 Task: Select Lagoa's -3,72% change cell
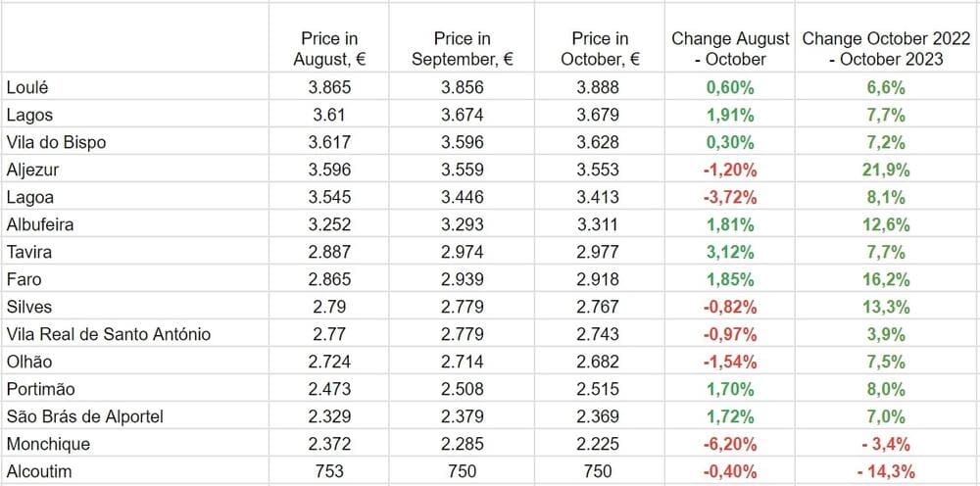[x=730, y=197]
